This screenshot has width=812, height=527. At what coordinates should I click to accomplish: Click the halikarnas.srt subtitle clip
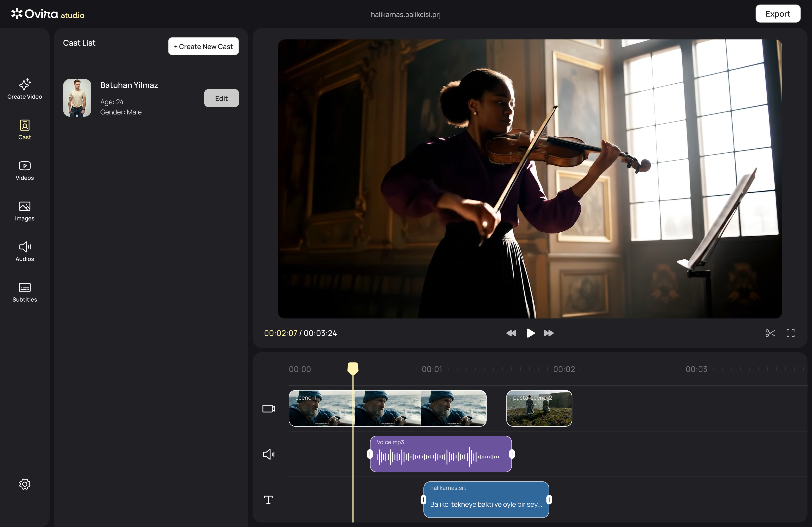tap(486, 499)
